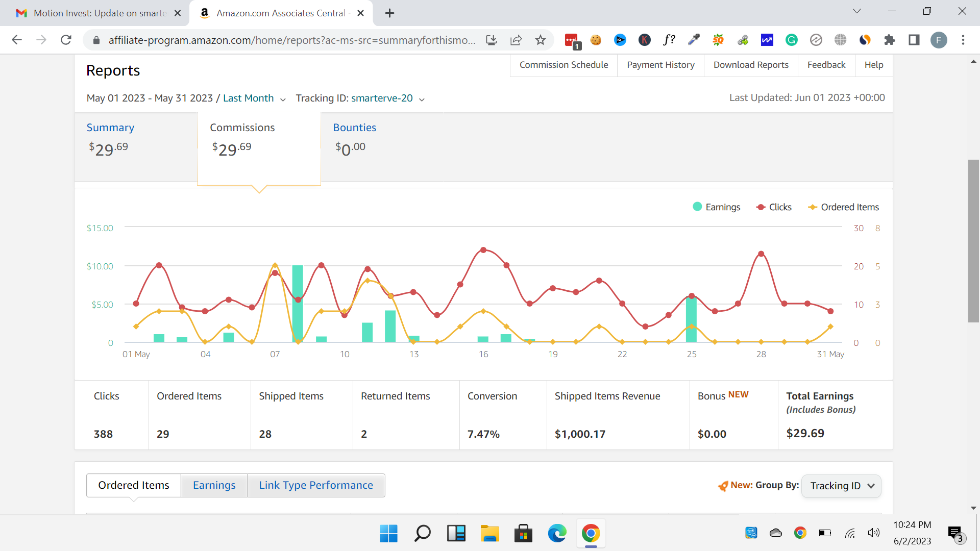This screenshot has width=980, height=551.
Task: Switch to the Bounties tab
Action: pyautogui.click(x=354, y=128)
